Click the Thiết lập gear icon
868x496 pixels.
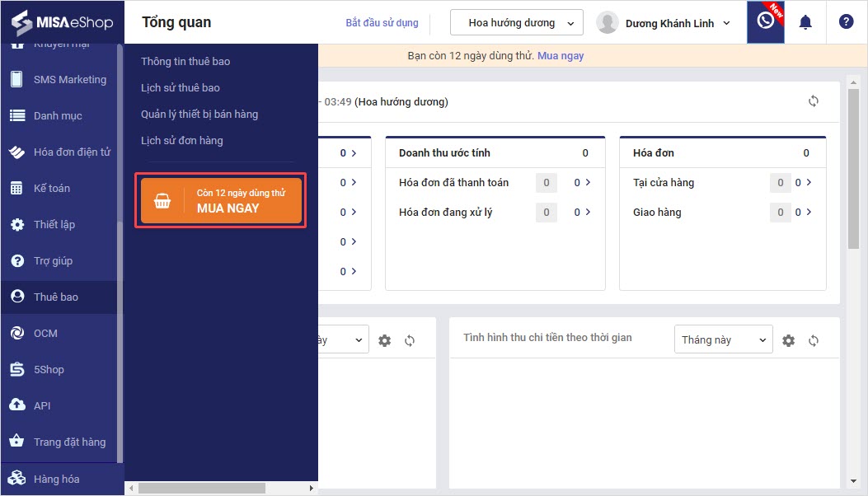point(17,224)
